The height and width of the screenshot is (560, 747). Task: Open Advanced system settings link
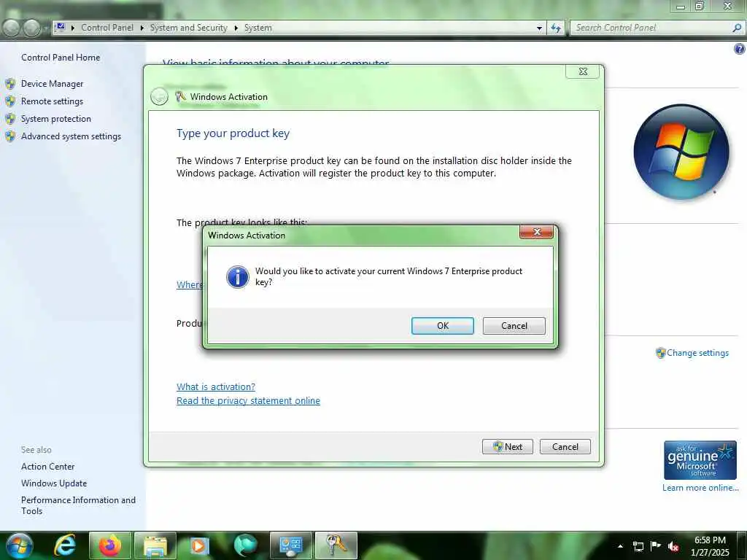point(71,136)
